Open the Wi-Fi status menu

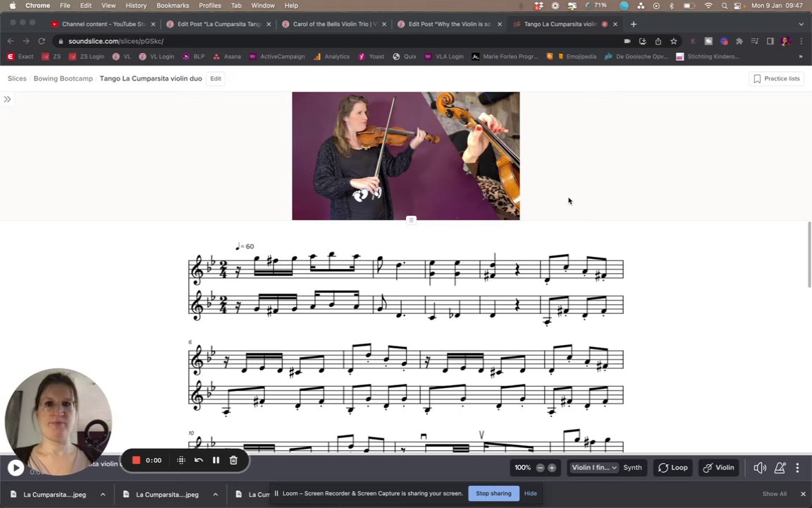point(708,6)
